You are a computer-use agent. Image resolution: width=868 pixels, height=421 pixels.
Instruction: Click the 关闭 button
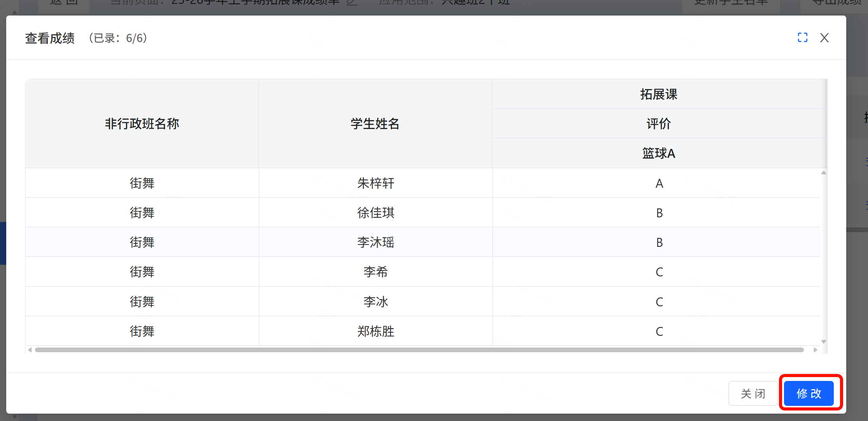(753, 393)
